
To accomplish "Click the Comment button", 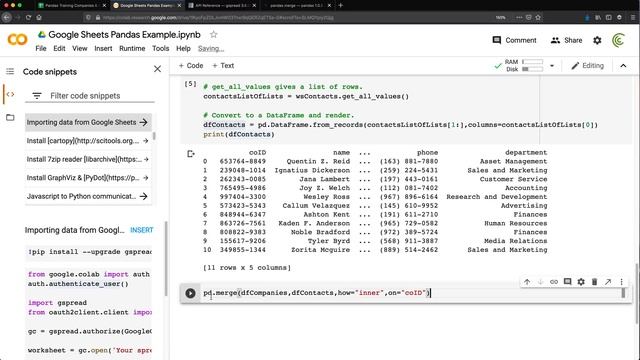I will (x=514, y=40).
